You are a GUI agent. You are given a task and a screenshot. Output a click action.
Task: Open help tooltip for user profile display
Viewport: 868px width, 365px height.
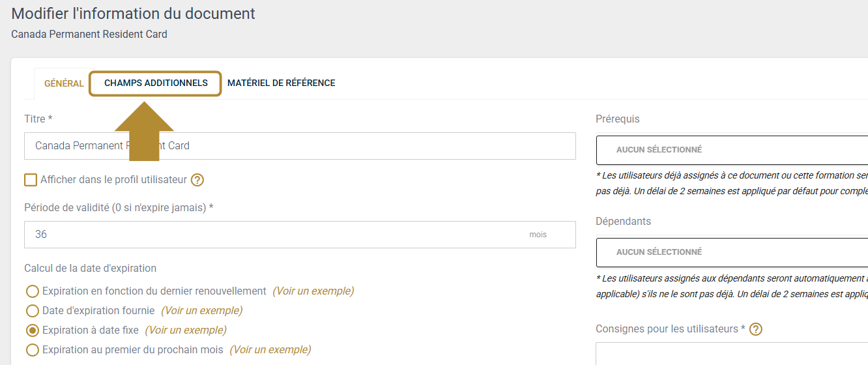tap(197, 180)
